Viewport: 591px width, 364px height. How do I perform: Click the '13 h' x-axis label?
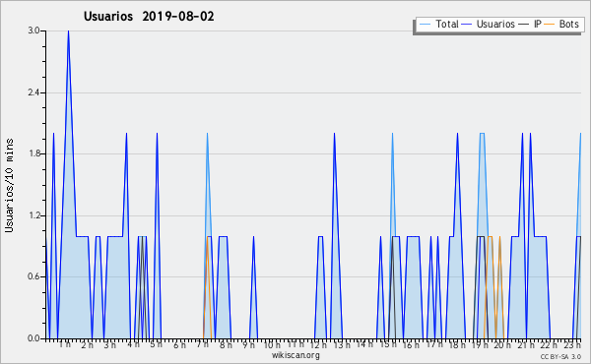coord(342,345)
